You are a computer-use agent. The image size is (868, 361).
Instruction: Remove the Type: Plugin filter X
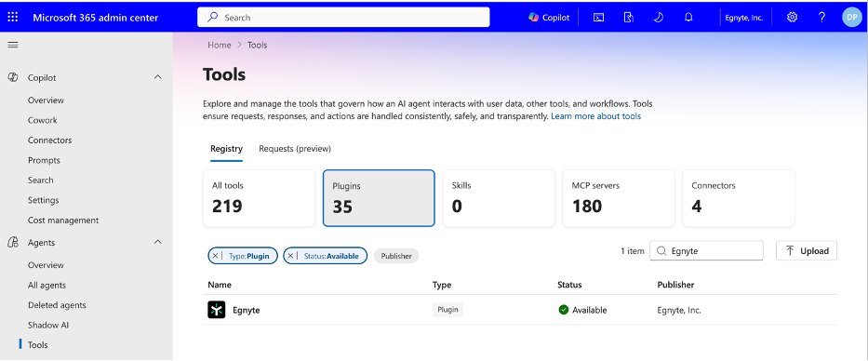pyautogui.click(x=215, y=256)
